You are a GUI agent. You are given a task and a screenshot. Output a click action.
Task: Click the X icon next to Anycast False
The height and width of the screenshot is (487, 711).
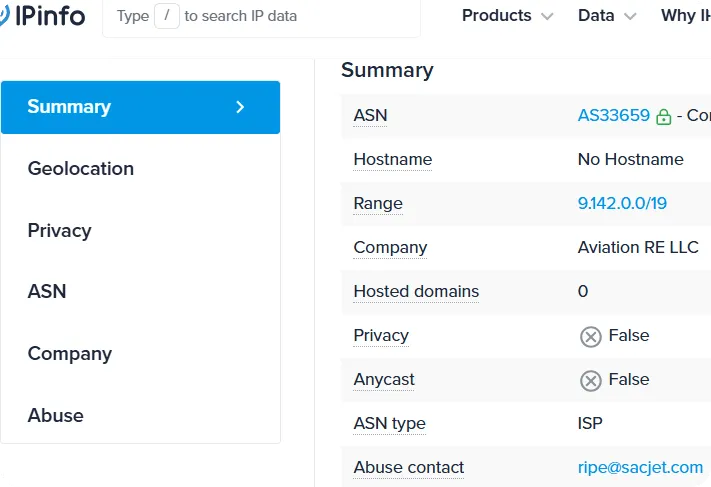click(x=590, y=381)
